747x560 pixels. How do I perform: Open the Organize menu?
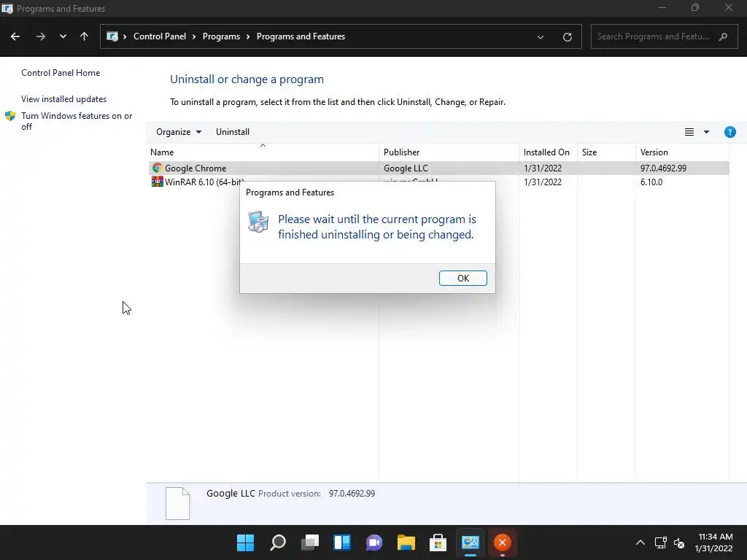[179, 132]
